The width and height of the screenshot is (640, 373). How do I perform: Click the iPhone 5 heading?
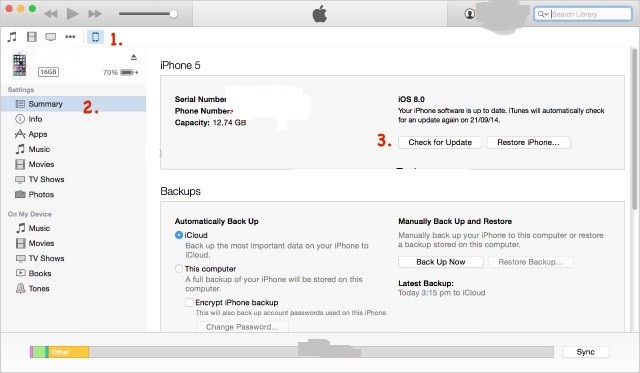point(180,65)
